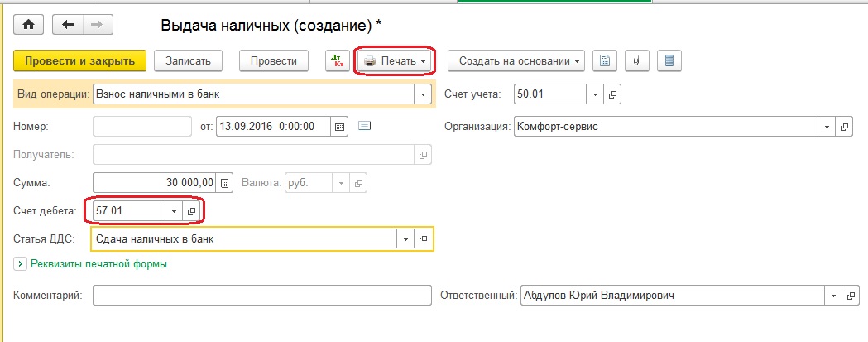Expand Организация dropdown arrow

tap(827, 127)
